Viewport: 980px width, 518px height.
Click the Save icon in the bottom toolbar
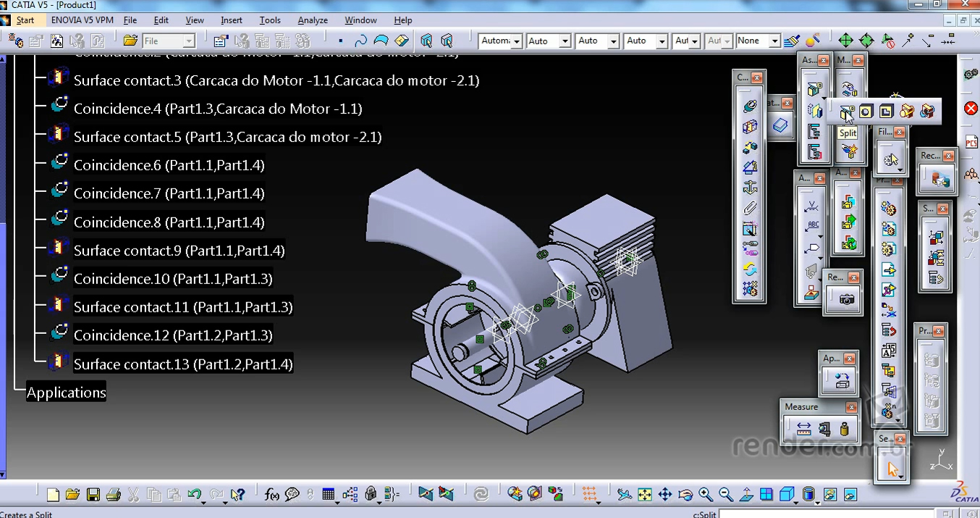[x=93, y=495]
